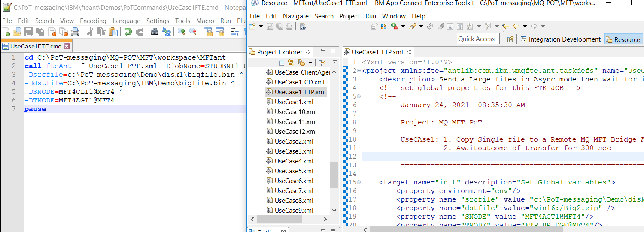
Task: Click Toolkit Save All icon
Action: pos(279,26)
